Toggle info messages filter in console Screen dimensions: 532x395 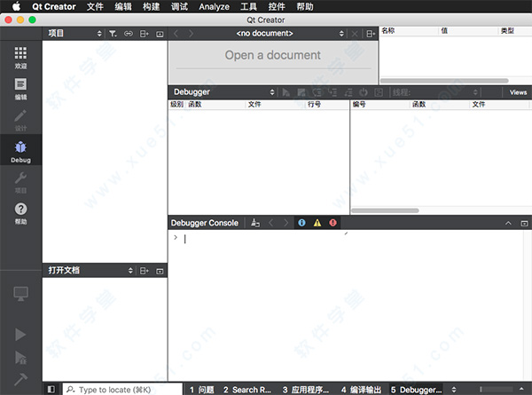[x=301, y=223]
